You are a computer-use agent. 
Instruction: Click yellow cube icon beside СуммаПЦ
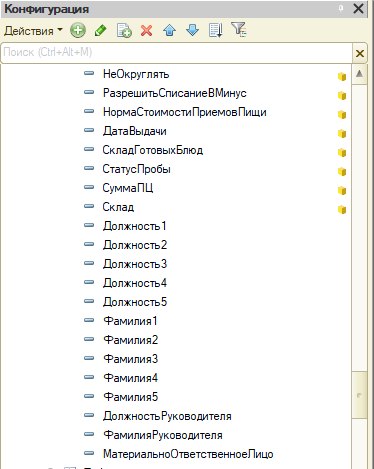click(x=342, y=190)
